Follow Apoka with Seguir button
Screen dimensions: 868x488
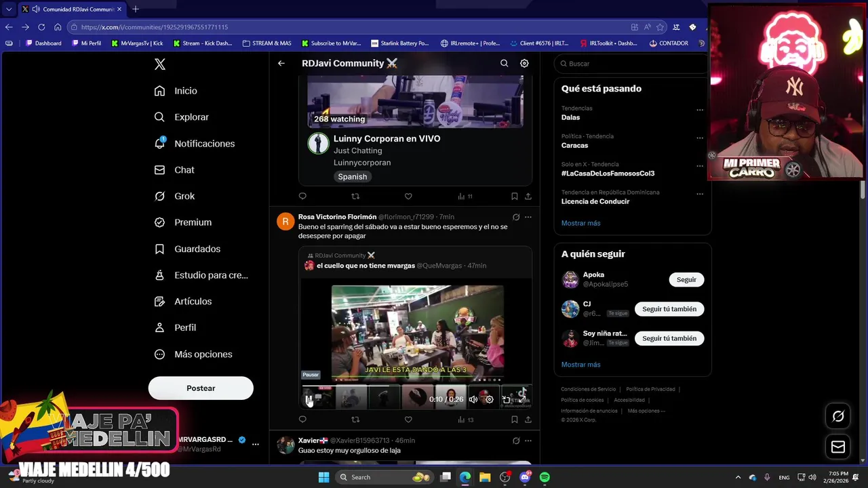coord(686,279)
